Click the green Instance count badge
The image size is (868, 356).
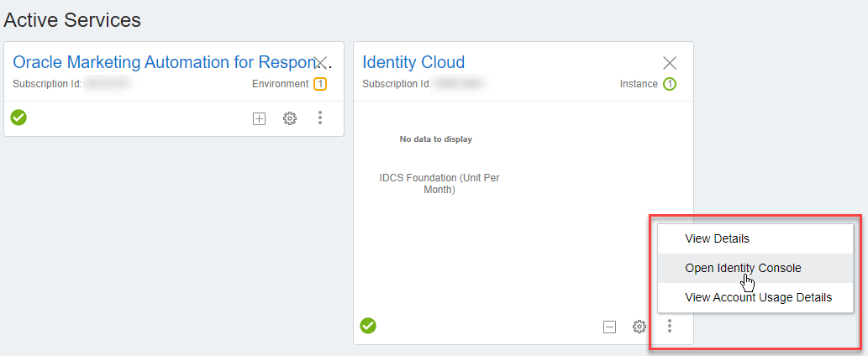tap(670, 84)
